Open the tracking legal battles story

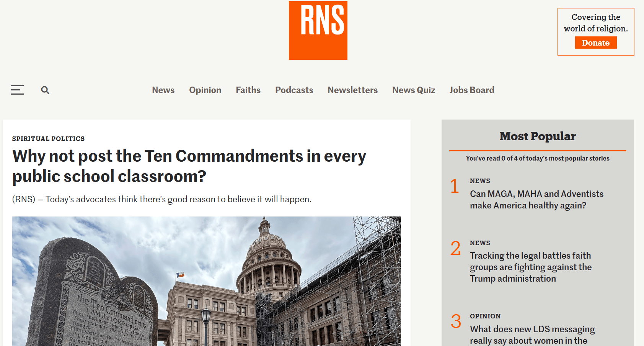(531, 267)
